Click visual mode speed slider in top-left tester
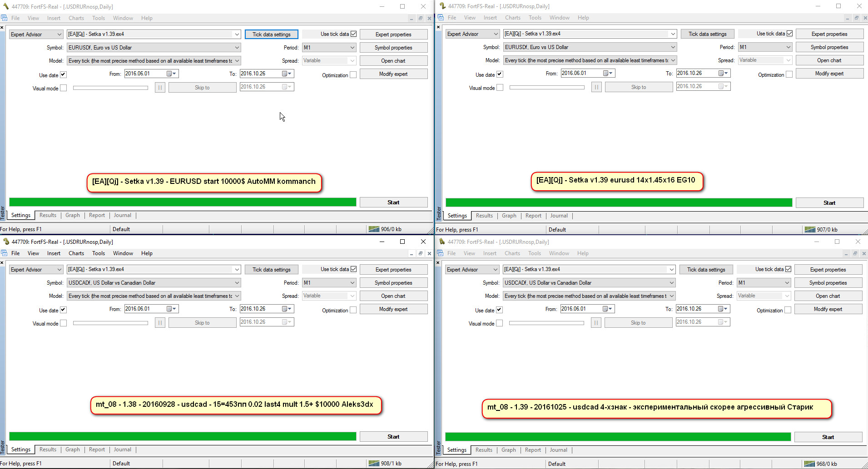Viewport: 868px width, 469px height. click(110, 88)
